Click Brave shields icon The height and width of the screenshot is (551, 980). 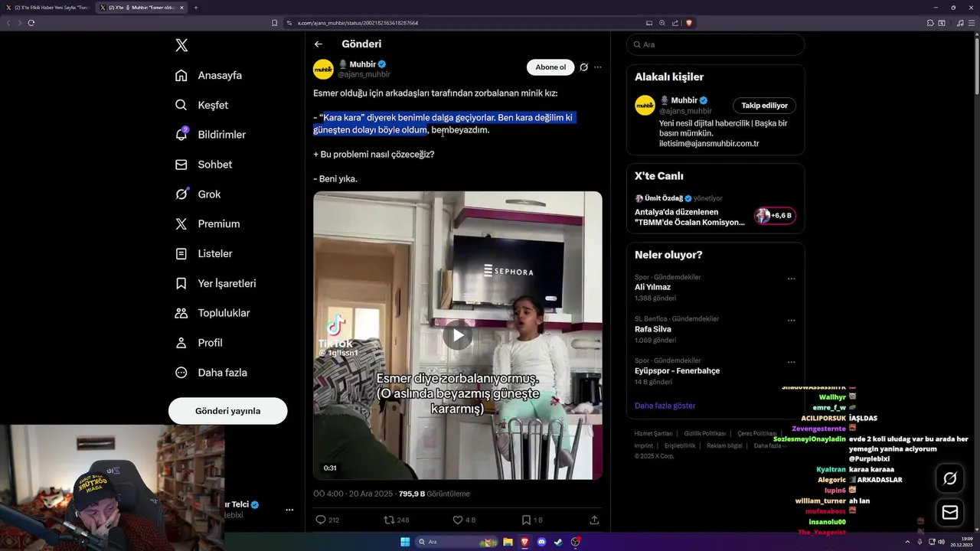tap(688, 23)
